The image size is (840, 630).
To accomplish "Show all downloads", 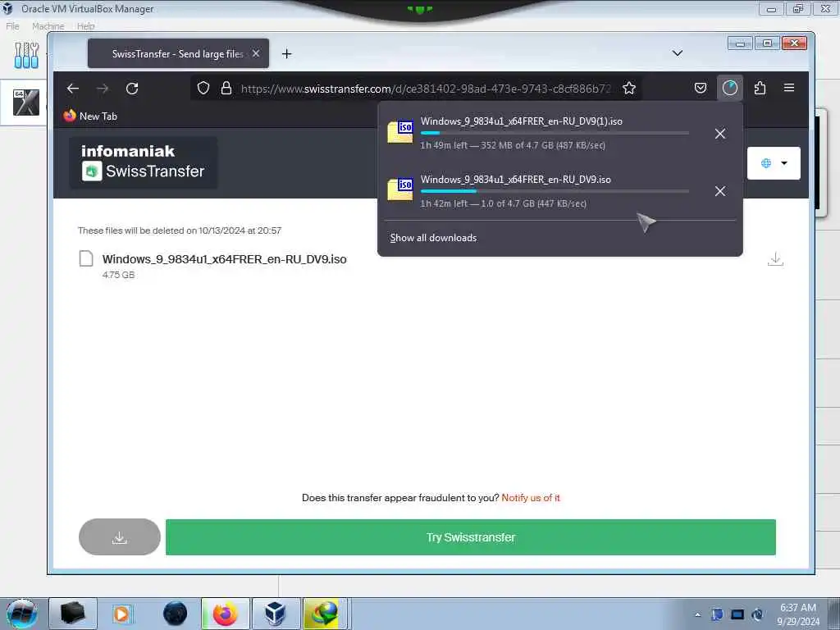I will click(x=433, y=238).
